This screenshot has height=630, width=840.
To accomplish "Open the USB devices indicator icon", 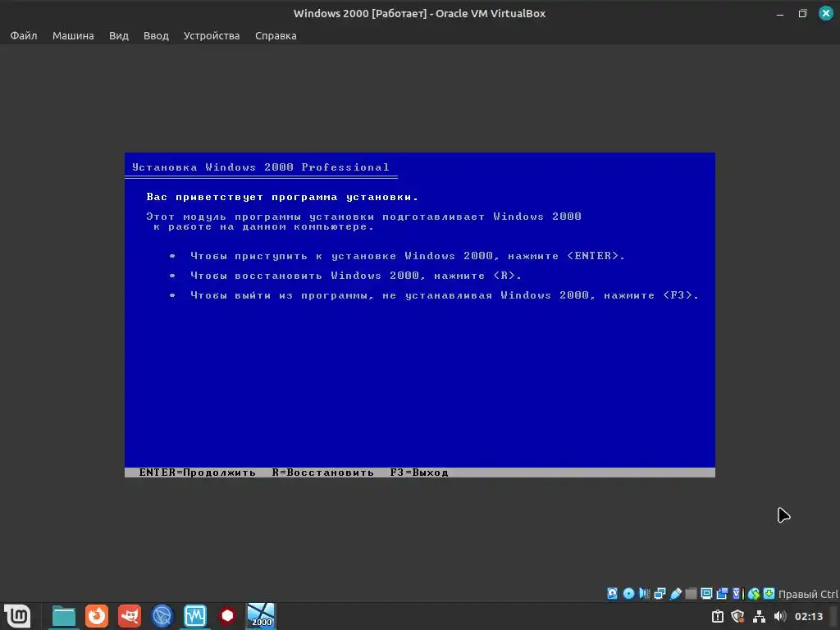I will 676,594.
